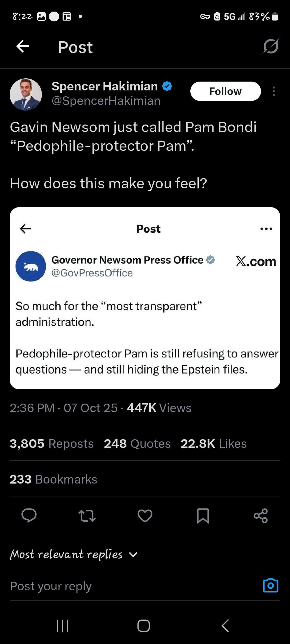Open Grok icon in top right

[x=271, y=47]
